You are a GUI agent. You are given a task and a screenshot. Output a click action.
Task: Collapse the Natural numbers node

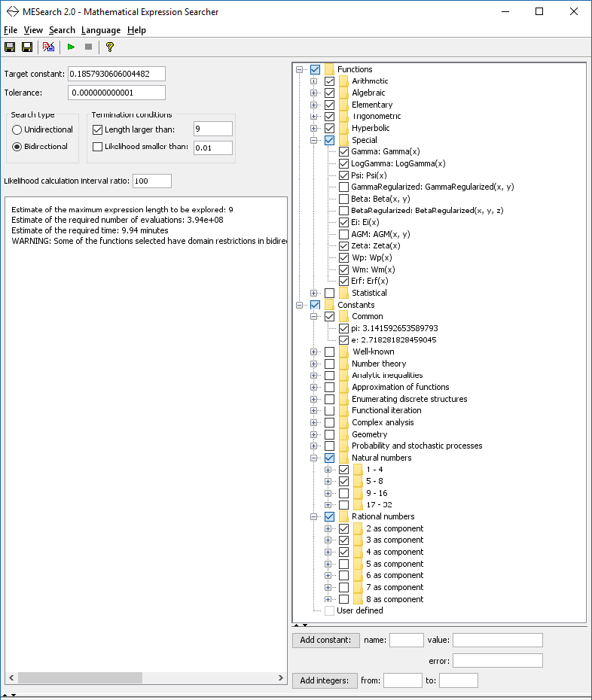pos(313,458)
